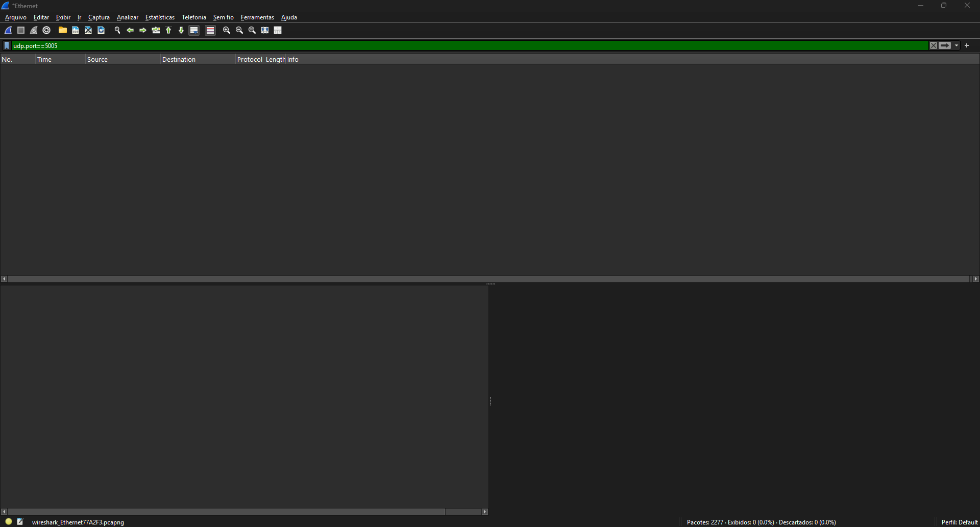Stop the running packet capture
980x527 pixels.
click(x=21, y=31)
